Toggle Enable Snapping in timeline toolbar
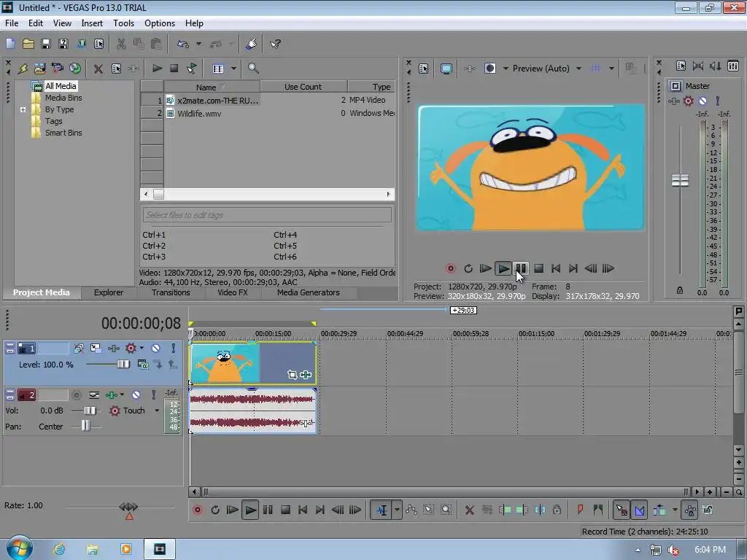This screenshot has width=747, height=560. pos(621,510)
